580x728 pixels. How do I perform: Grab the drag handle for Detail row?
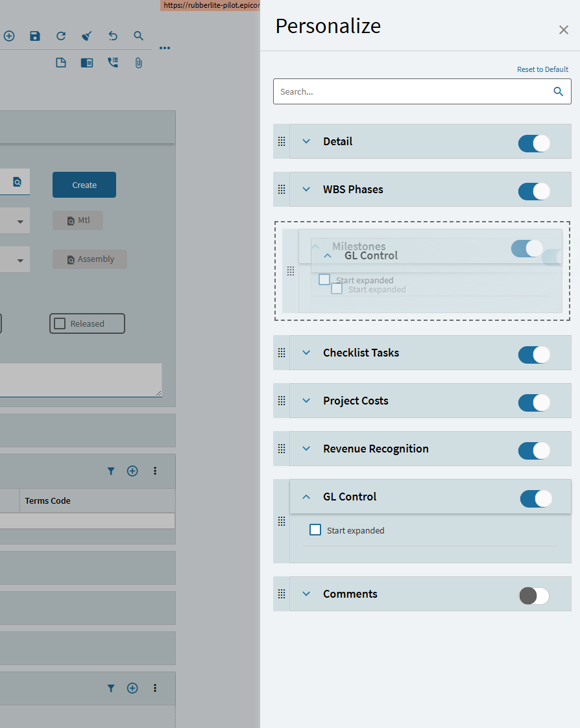click(282, 141)
